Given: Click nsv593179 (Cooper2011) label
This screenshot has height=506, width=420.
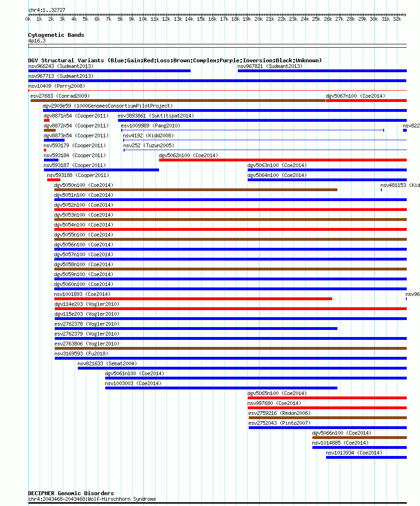Looking at the screenshot, I should click(x=75, y=145).
